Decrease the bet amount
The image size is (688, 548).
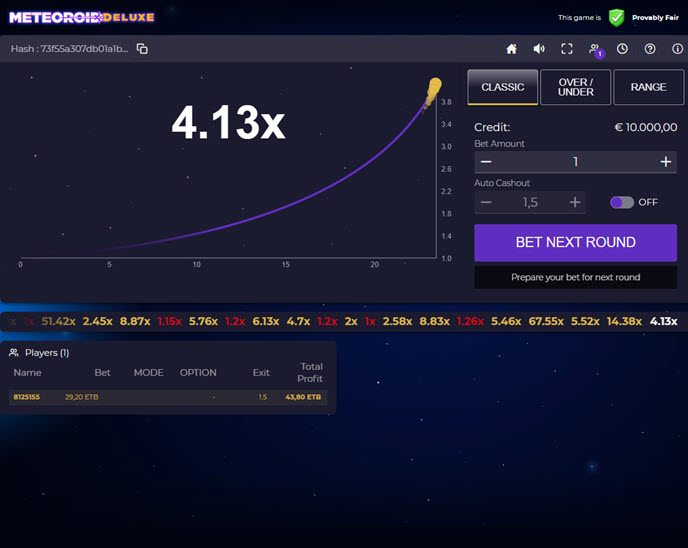486,162
